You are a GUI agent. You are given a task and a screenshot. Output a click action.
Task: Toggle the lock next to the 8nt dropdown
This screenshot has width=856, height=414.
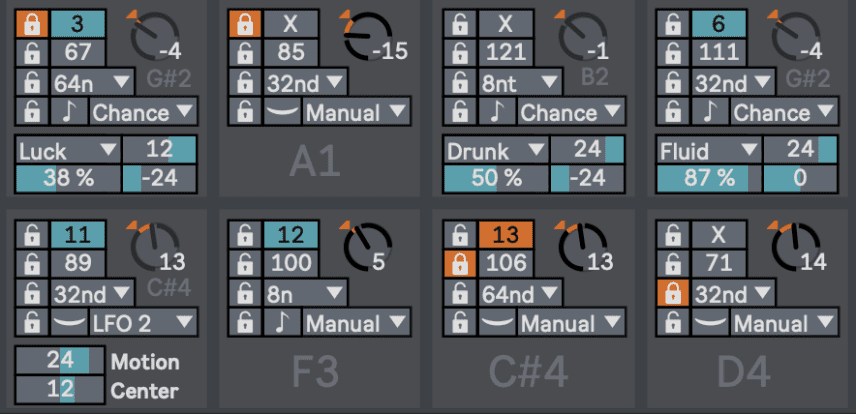point(460,82)
